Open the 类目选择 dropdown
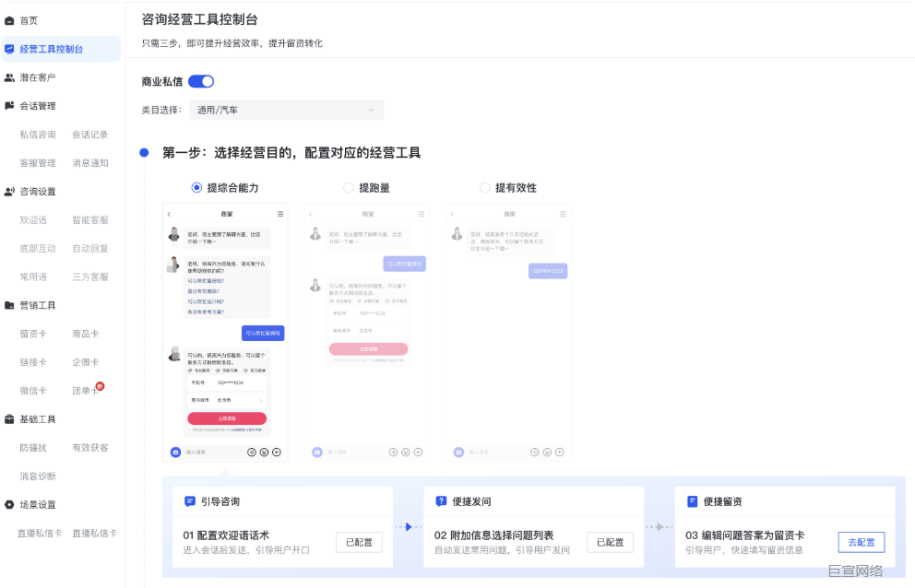Image resolution: width=915 pixels, height=588 pixels. click(286, 110)
